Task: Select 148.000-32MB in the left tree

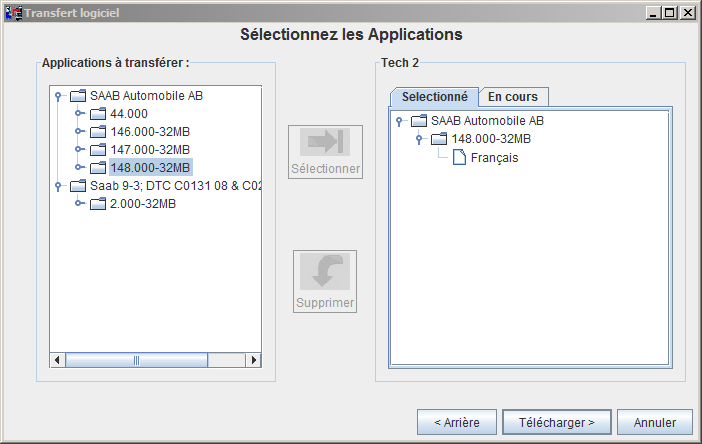Action: 150,168
